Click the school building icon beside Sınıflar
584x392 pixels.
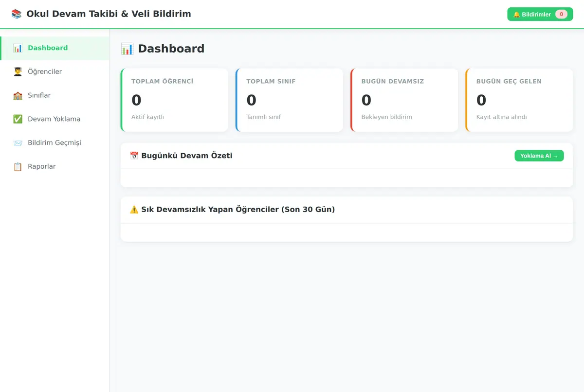(18, 96)
